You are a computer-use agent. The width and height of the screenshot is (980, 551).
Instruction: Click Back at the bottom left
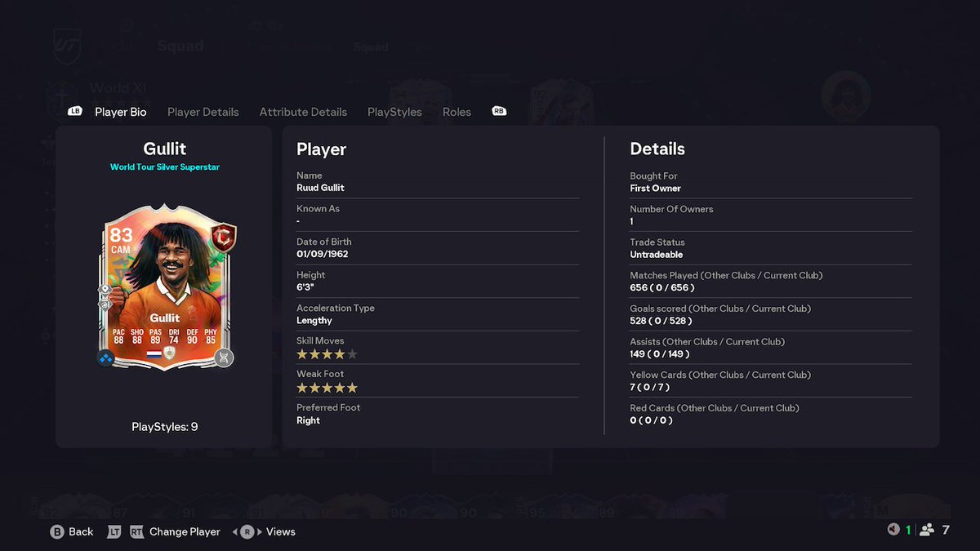(78, 531)
